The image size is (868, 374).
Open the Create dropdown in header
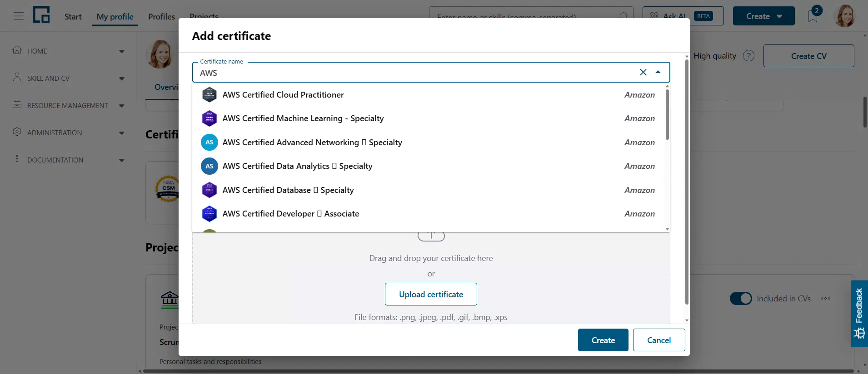point(763,16)
